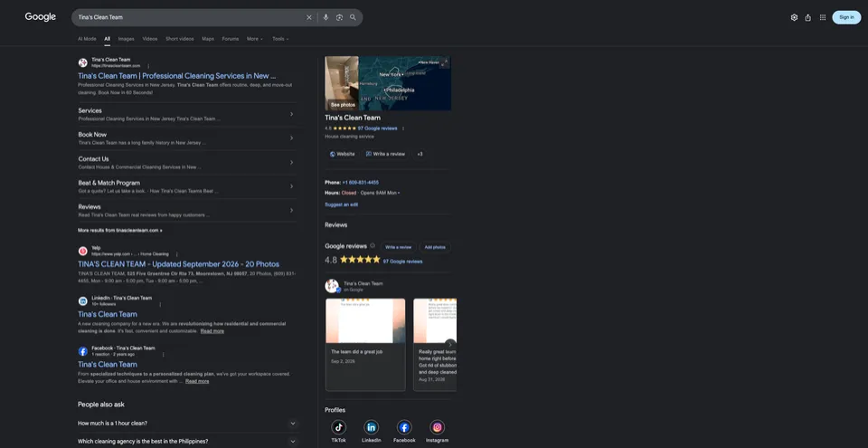
Task: Open See photos thumbnail
Action: (342, 83)
